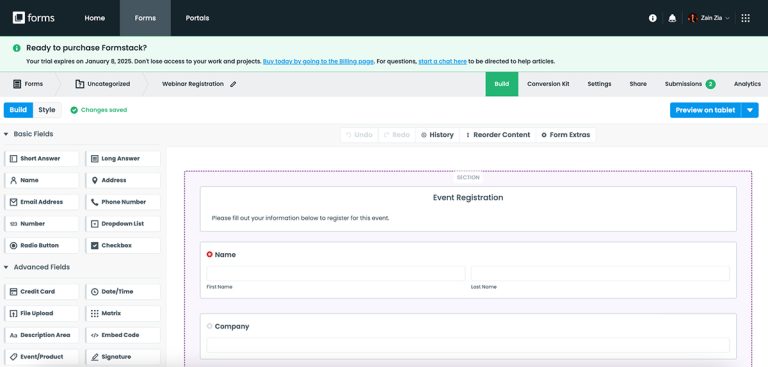Add a Date/Time field
The width and height of the screenshot is (768, 367).
pyautogui.click(x=123, y=292)
